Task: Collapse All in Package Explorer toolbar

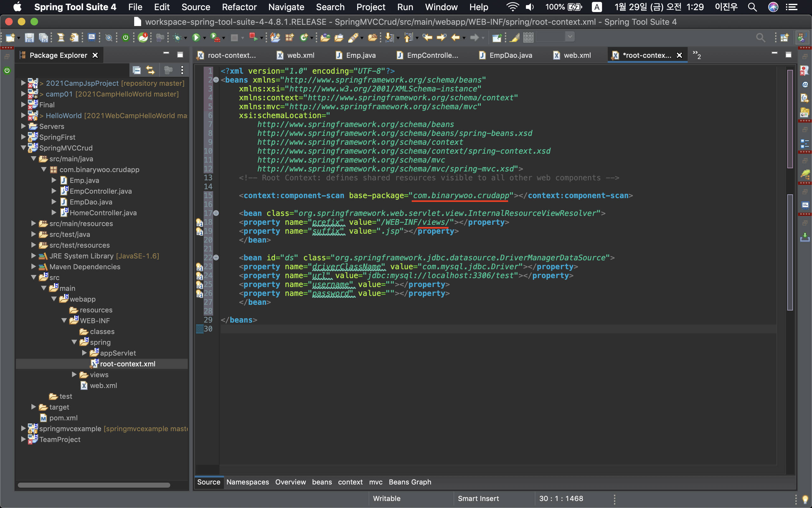Action: 137,70
